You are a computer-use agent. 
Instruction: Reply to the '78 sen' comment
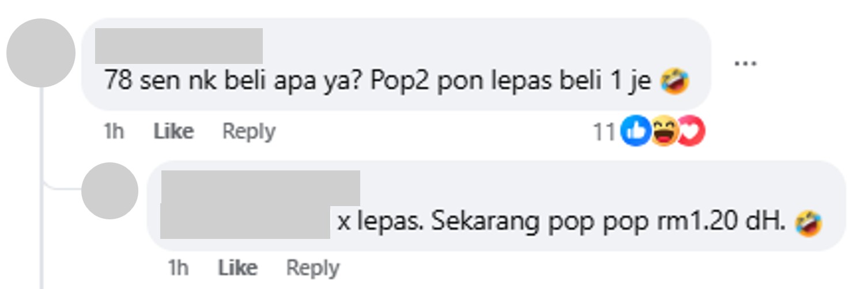click(249, 132)
